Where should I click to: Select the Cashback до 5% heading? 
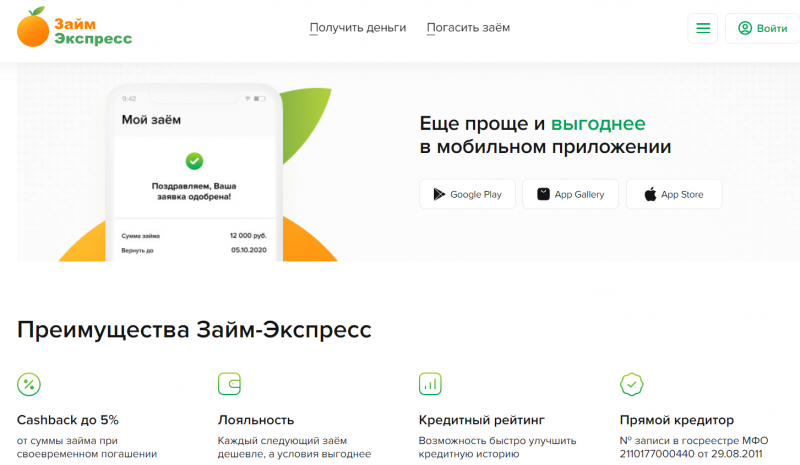tap(68, 420)
